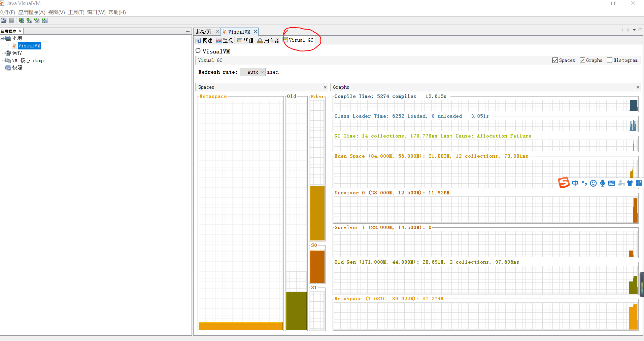
Task: Click the Compile Time graph label
Action: (391, 96)
